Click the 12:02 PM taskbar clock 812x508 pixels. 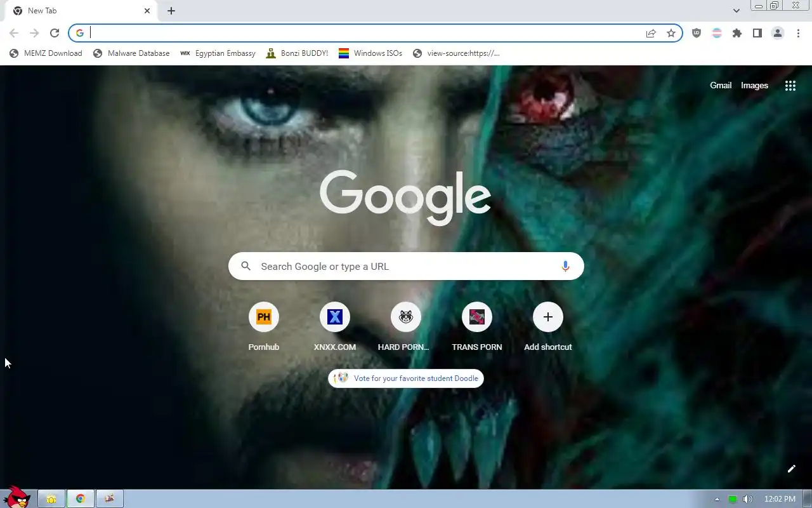pyautogui.click(x=780, y=499)
